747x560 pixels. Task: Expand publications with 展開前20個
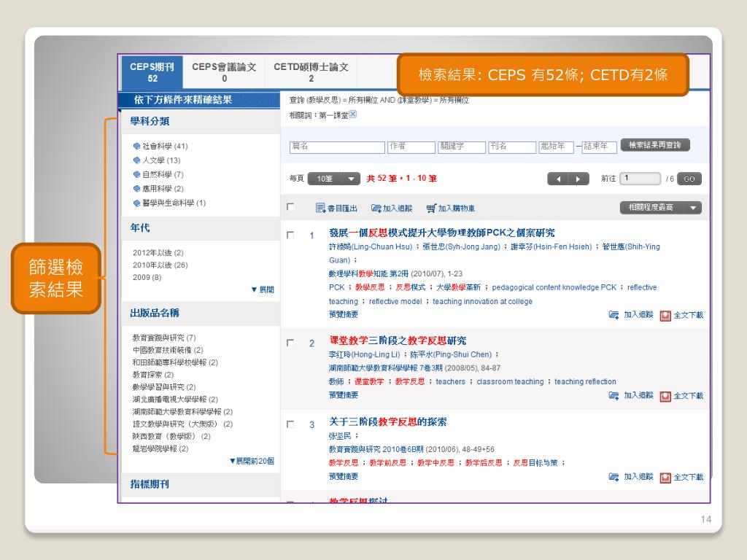click(x=252, y=461)
